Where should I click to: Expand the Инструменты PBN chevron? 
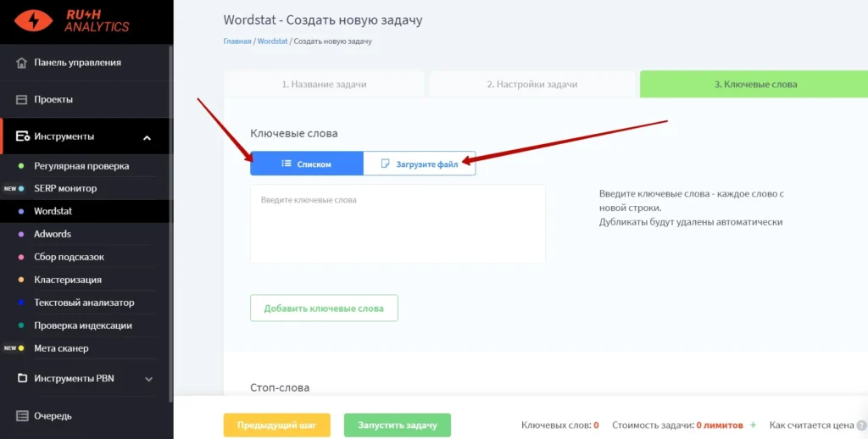[148, 379]
